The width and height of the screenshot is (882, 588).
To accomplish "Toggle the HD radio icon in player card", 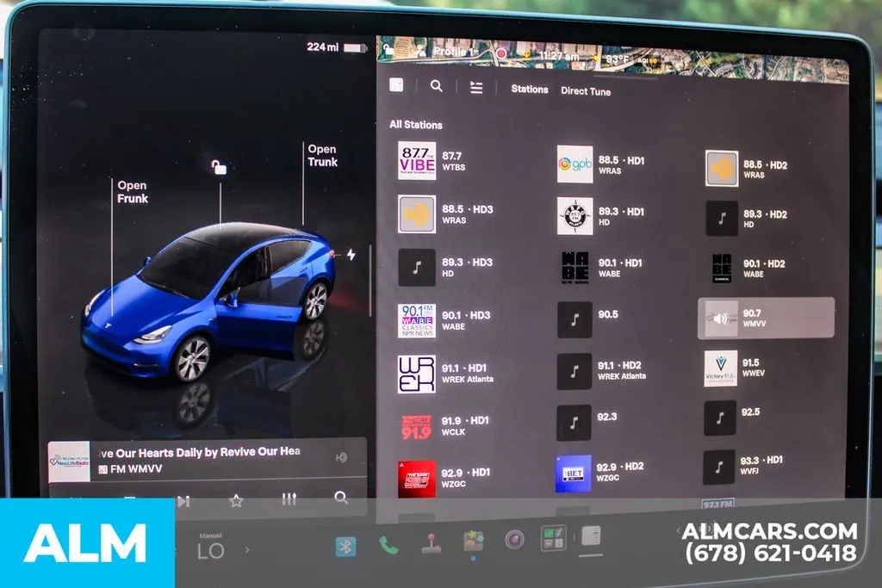I will (341, 457).
